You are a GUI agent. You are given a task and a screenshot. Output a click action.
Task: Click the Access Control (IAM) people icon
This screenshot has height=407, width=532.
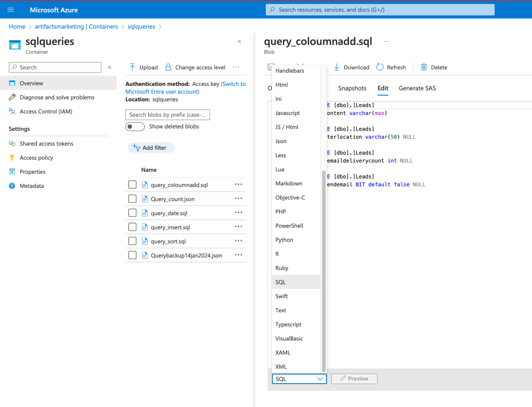(12, 111)
